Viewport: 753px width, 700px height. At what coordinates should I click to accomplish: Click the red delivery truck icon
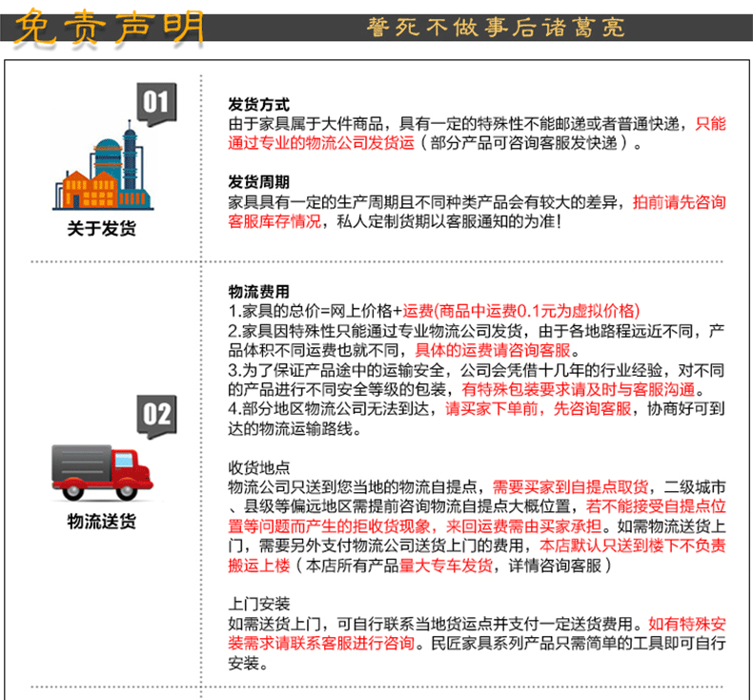point(102,472)
